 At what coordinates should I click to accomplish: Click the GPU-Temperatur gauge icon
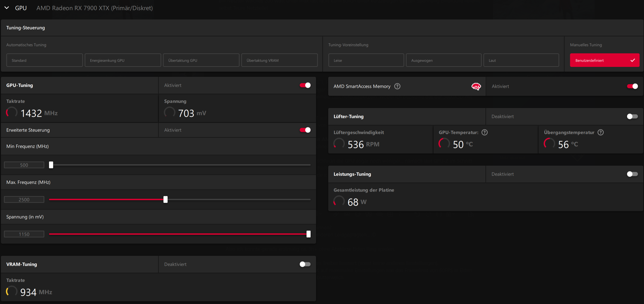[444, 144]
